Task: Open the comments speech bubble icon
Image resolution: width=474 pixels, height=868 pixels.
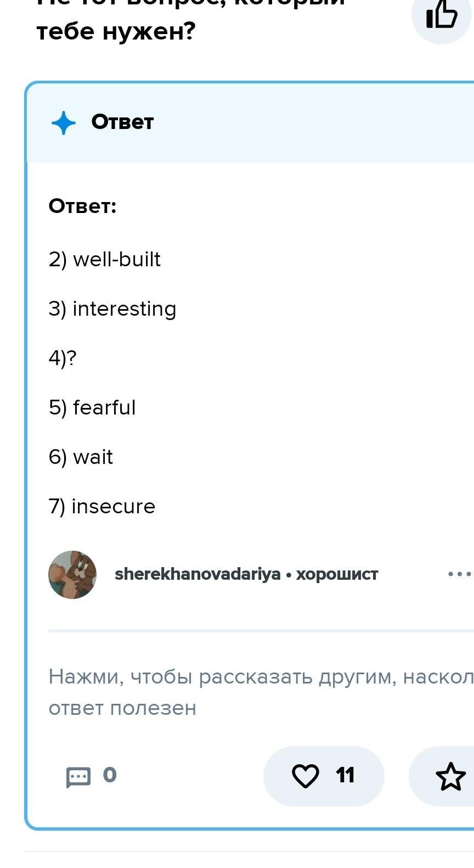Action: [x=78, y=777]
